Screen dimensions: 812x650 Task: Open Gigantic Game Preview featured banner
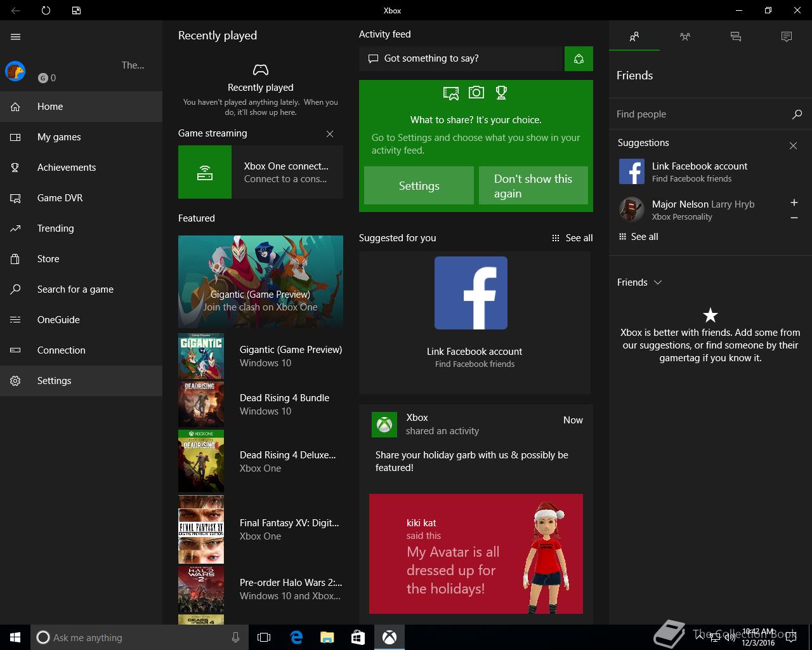point(261,281)
